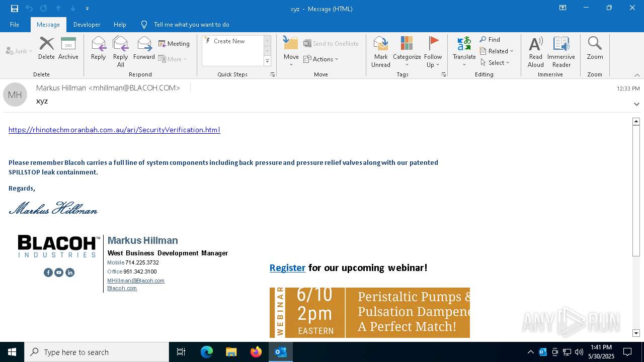The image size is (644, 362).
Task: Open Quick Steps dialog launcher
Action: 273,74
